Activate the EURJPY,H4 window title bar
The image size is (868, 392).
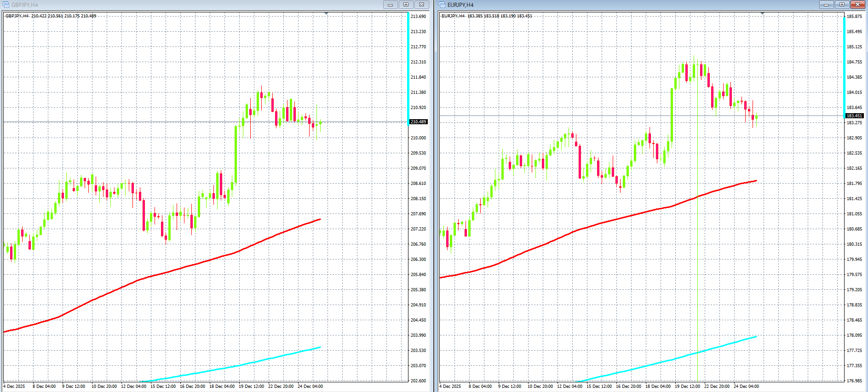(x=621, y=5)
